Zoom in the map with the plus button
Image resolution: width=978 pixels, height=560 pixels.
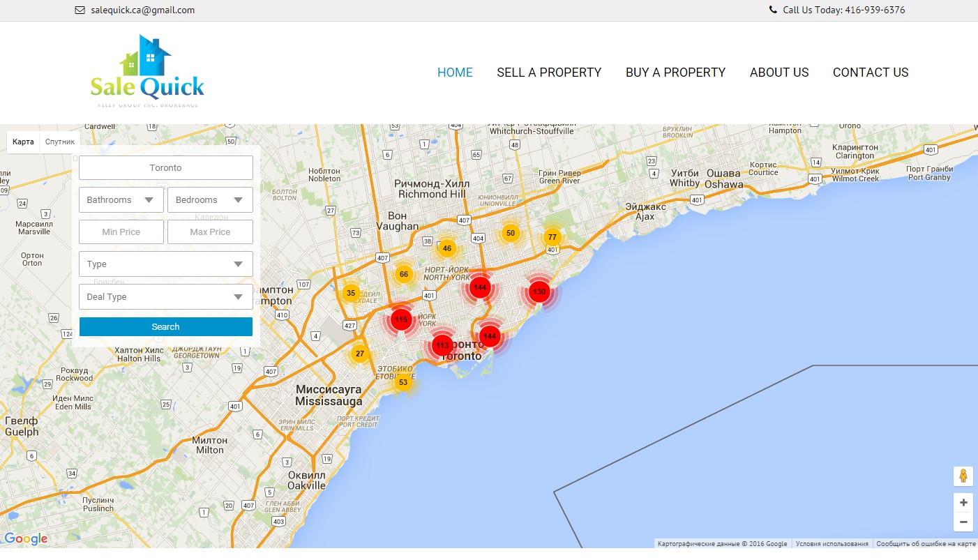tap(963, 503)
